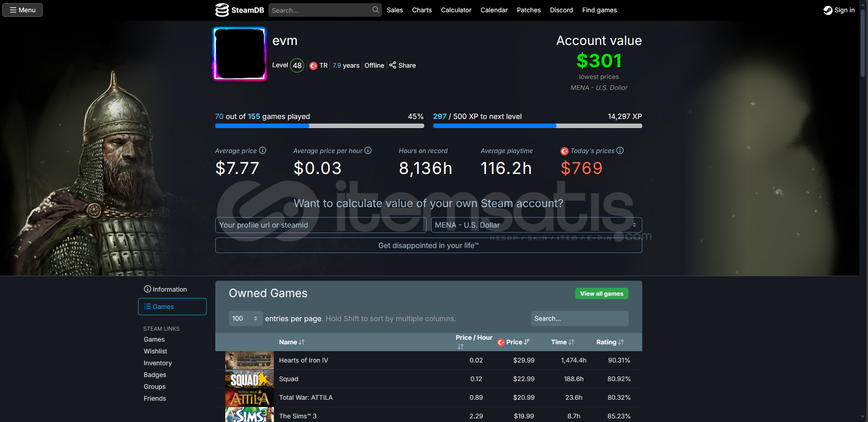Focus the Owned Games search field
This screenshot has height=422, width=868.
(x=580, y=318)
